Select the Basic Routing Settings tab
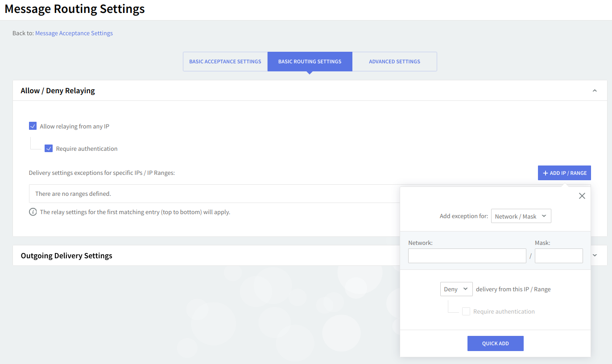 point(310,62)
